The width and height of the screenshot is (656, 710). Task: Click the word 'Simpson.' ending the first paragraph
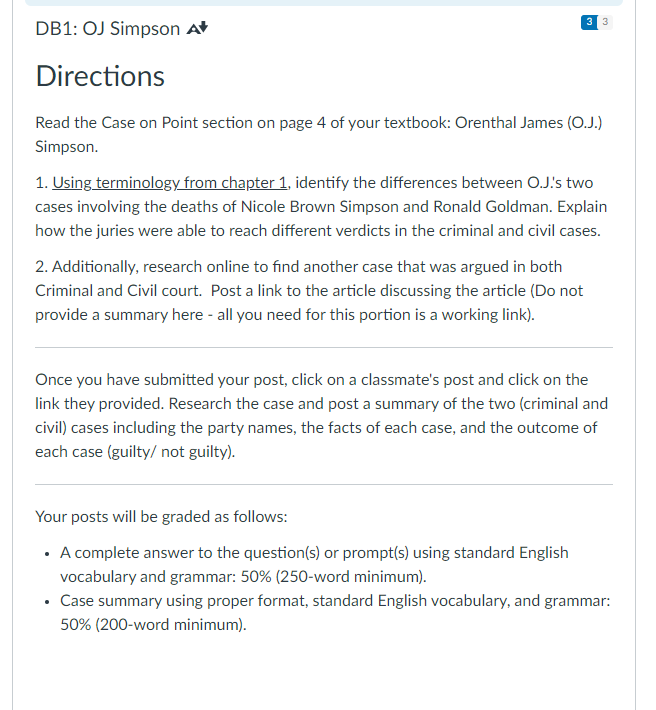pyautogui.click(x=67, y=147)
